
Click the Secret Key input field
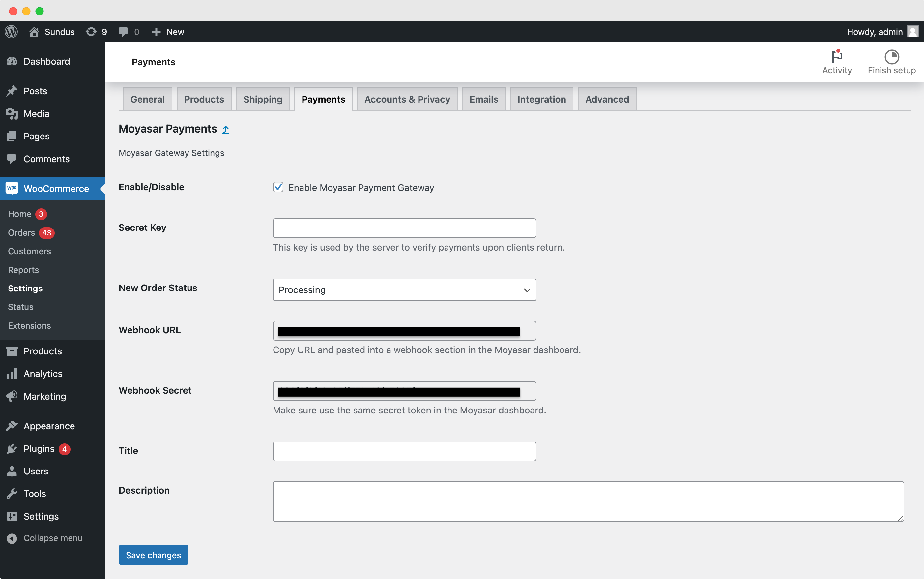(x=405, y=228)
